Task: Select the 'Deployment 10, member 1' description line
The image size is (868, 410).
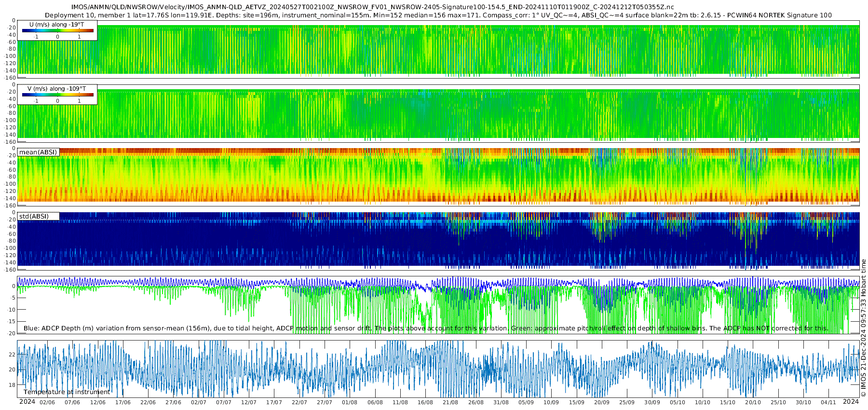Action: point(438,15)
